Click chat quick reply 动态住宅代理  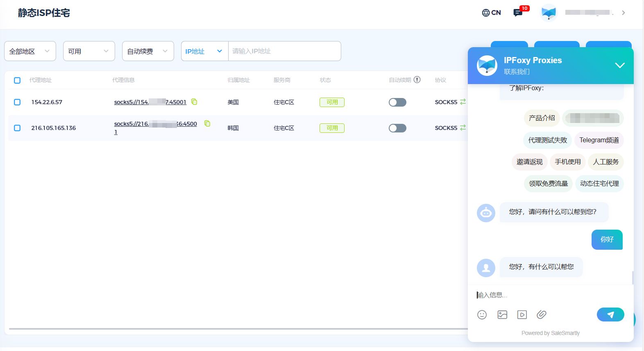pyautogui.click(x=599, y=184)
